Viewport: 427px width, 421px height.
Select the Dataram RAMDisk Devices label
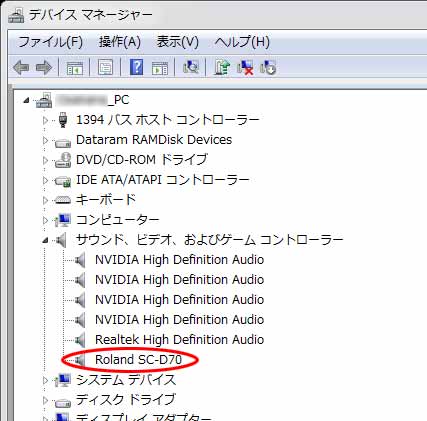tap(154, 140)
